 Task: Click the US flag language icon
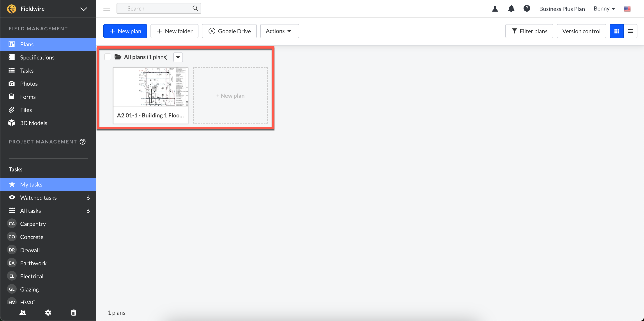[x=627, y=9]
